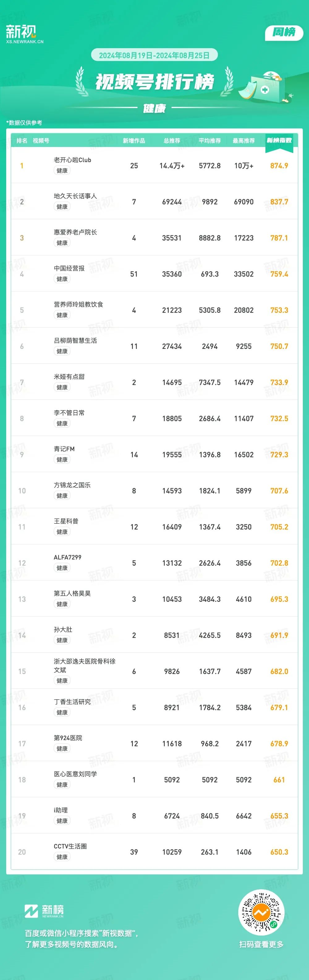Click the 新榜 logo in the footer
Screen dimensions: 309x980
44,911
